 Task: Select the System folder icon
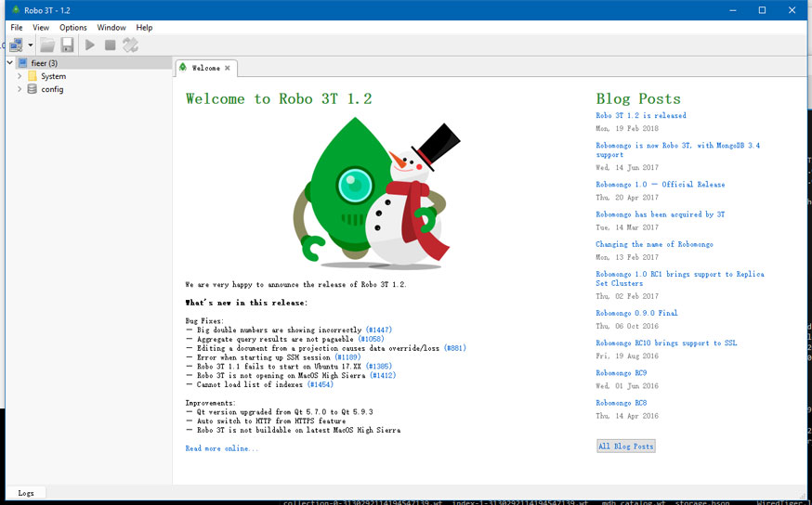(33, 76)
